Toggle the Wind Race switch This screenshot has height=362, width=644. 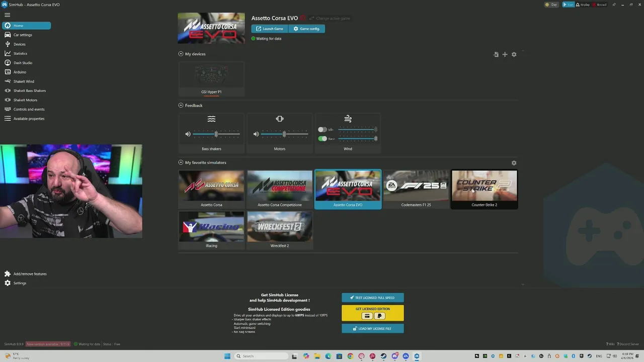coord(323,139)
